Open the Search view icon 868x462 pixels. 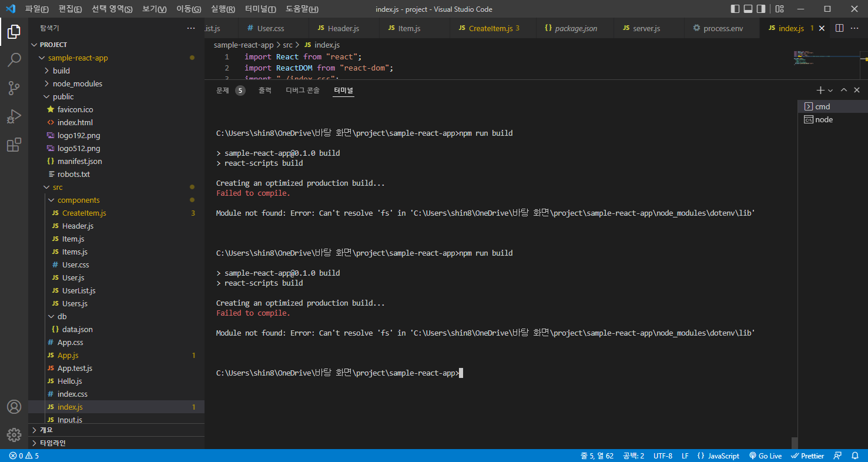14,60
